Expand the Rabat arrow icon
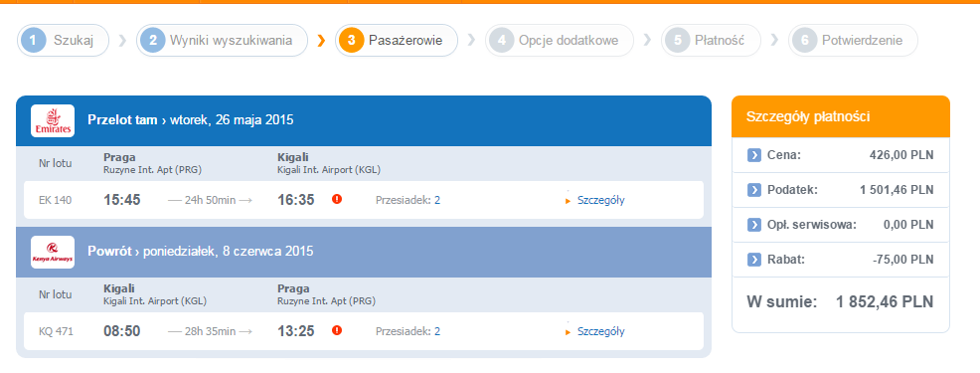Viewport: 980px width, 373px height. coord(753,259)
